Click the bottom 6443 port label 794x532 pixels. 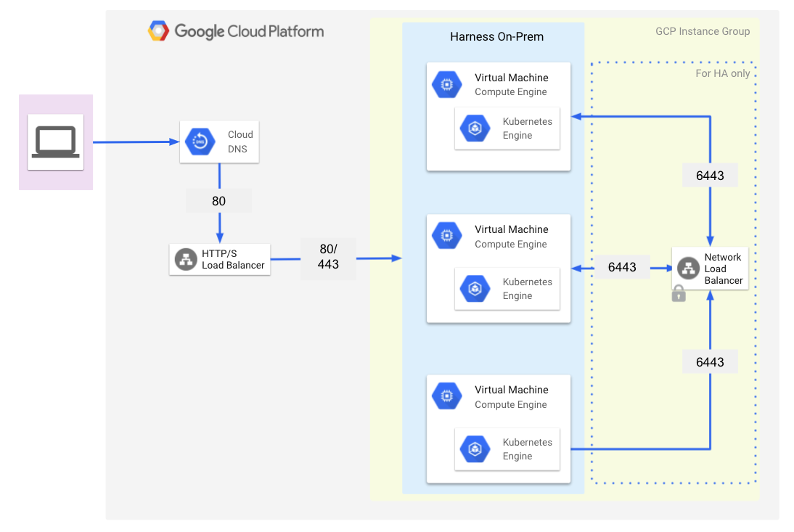point(710,362)
